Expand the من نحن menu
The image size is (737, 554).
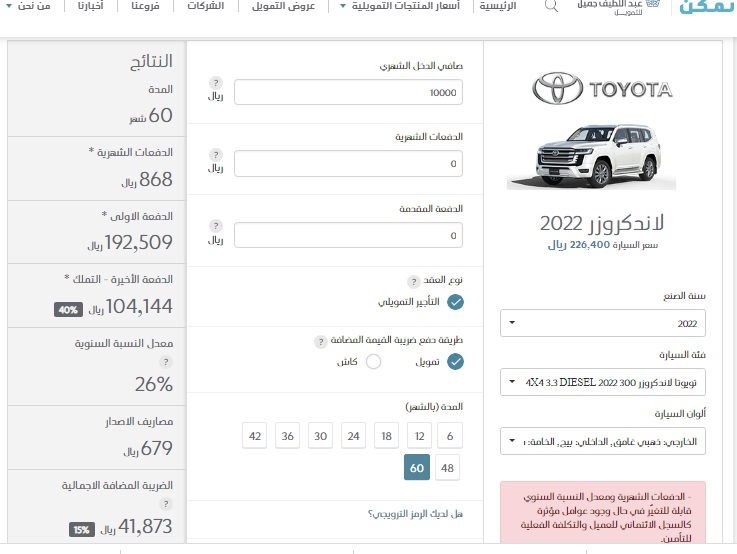click(28, 6)
